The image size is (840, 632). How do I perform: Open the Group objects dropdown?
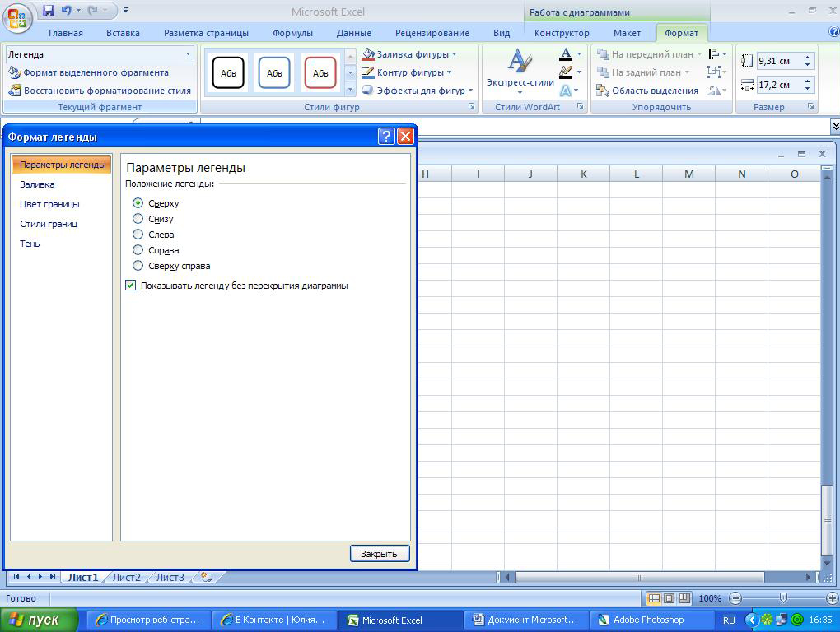point(716,72)
